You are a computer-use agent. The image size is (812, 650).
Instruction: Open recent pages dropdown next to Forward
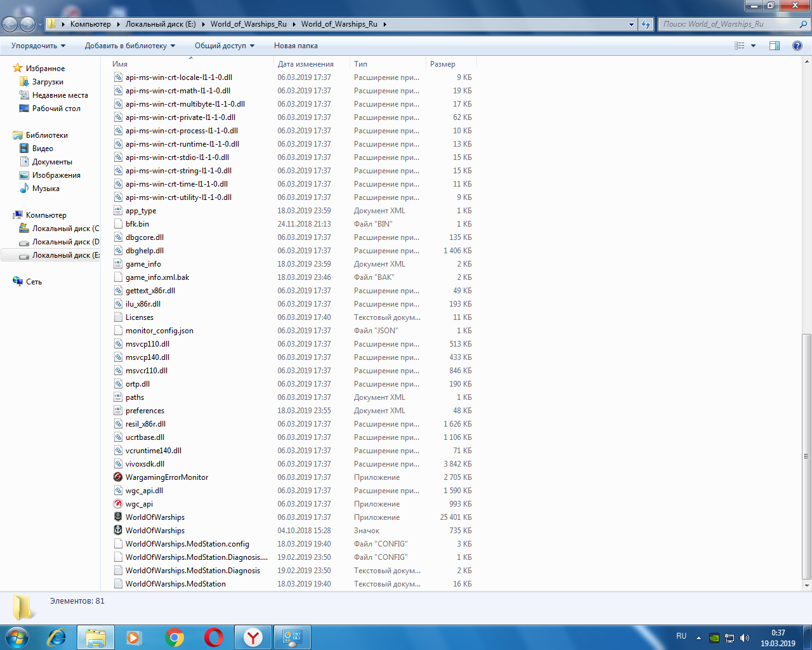(x=40, y=25)
